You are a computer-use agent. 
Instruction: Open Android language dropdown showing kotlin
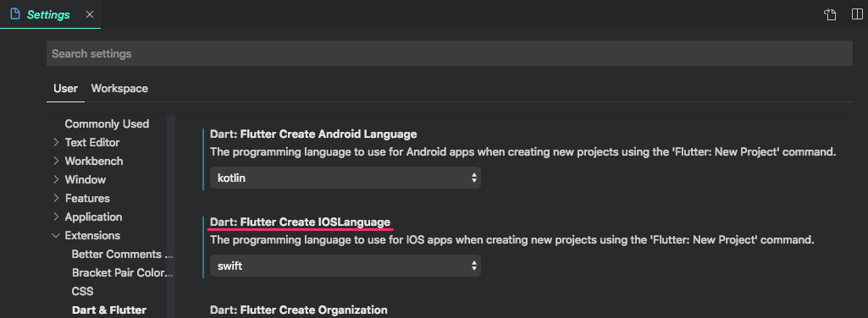click(346, 178)
